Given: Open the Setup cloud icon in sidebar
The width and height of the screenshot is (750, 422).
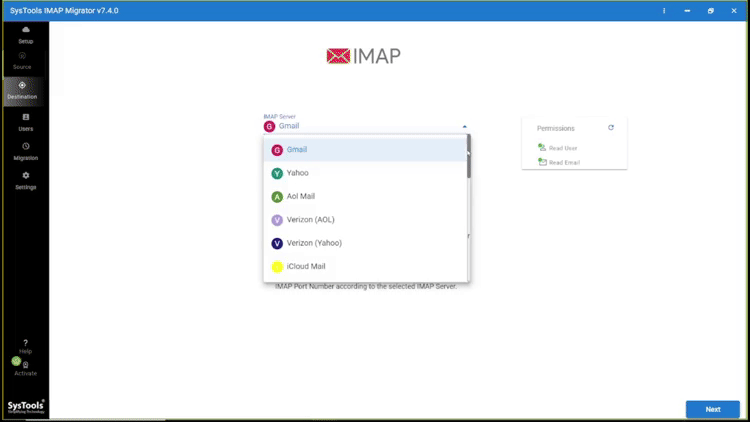Looking at the screenshot, I should pos(26,30).
